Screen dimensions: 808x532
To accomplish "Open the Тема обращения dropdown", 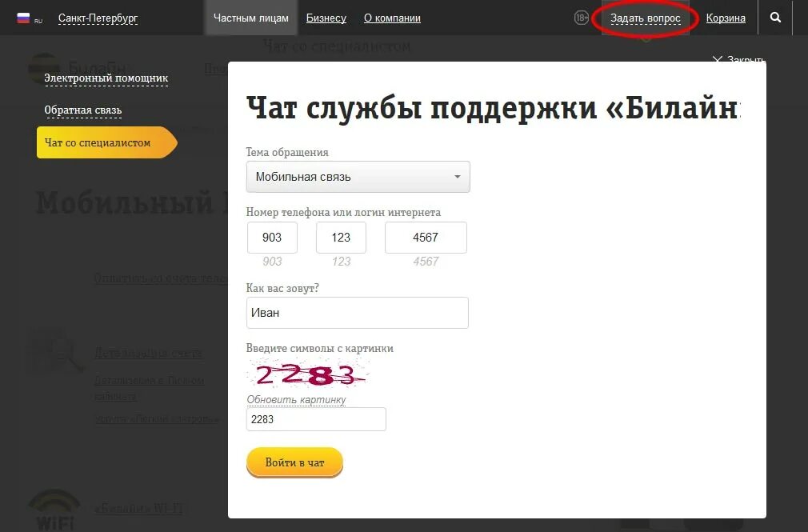I will 358,177.
